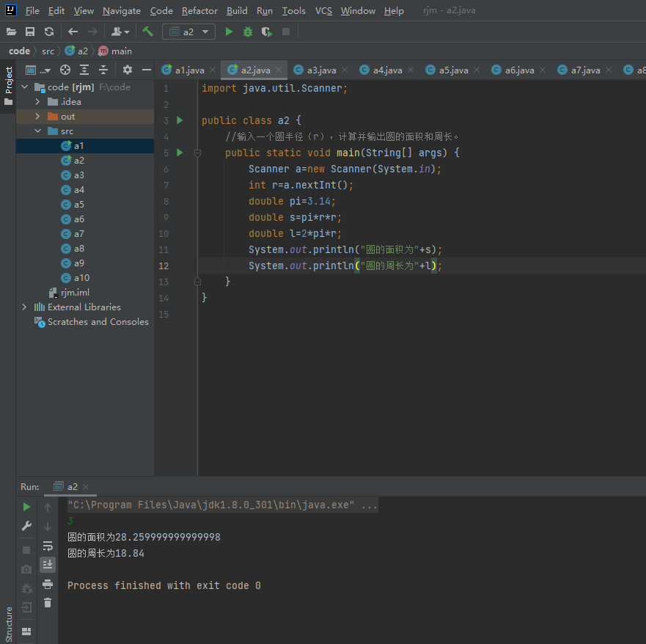Open Project panel gear settings
Image resolution: width=646 pixels, height=644 pixels.
[x=128, y=70]
